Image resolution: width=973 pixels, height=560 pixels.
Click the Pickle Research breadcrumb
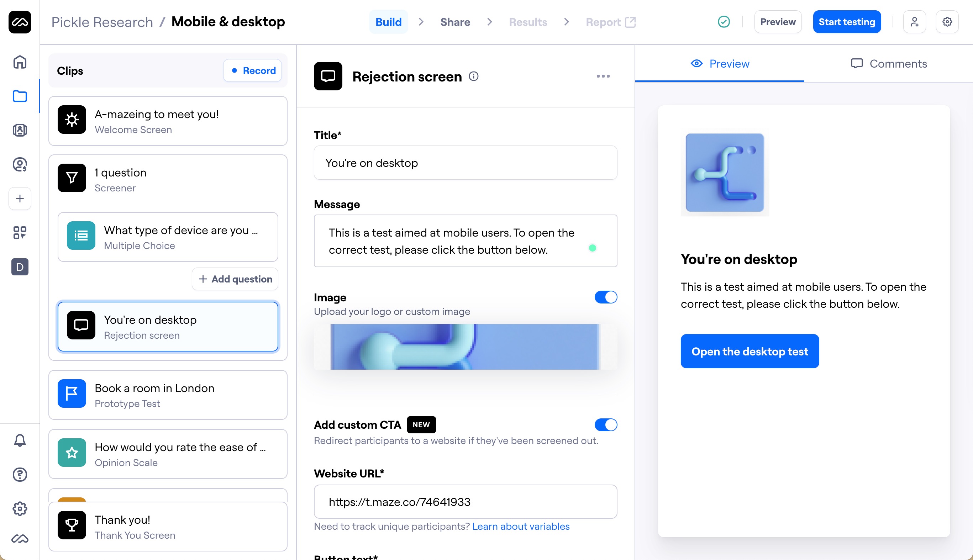(102, 22)
